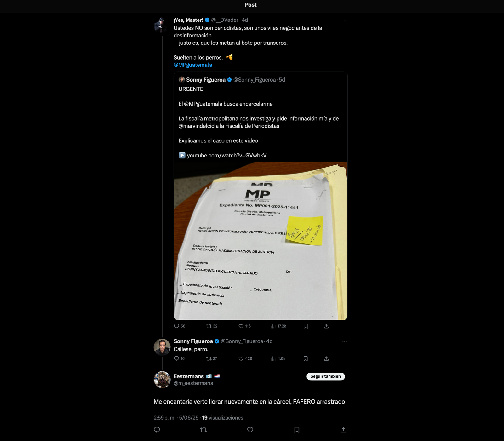Share the Eestermans post at bottom
The image size is (504, 441).
pyautogui.click(x=343, y=430)
